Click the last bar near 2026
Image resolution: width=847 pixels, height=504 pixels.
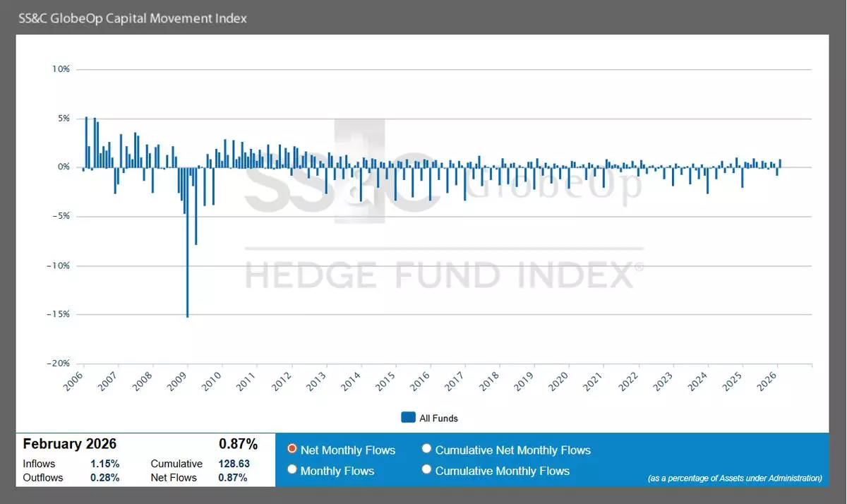coord(780,163)
